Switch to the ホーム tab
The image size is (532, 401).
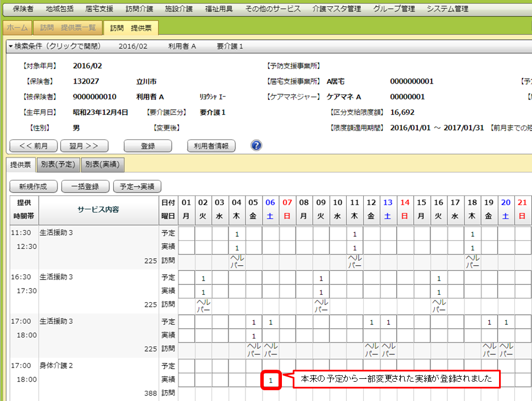point(17,28)
